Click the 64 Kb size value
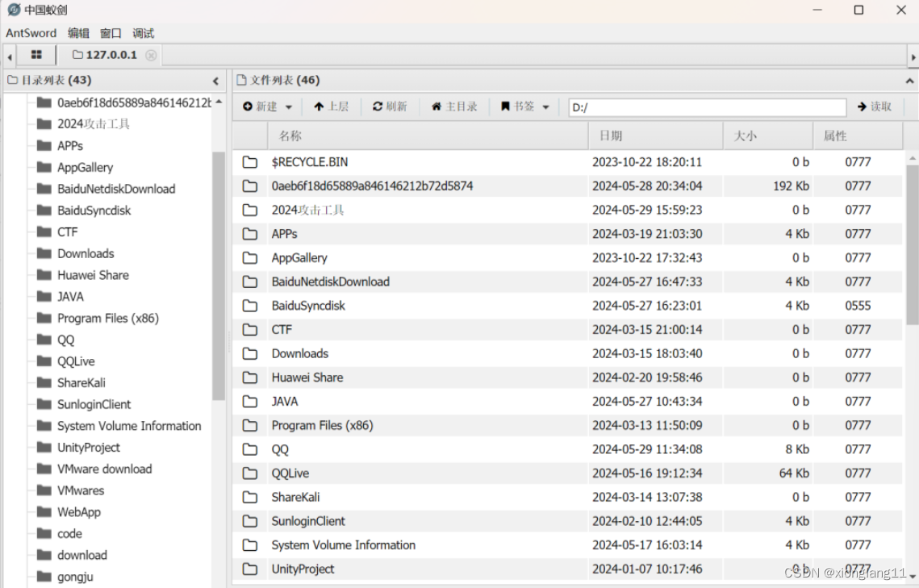Screen dimensions: 919x588 click(794, 473)
